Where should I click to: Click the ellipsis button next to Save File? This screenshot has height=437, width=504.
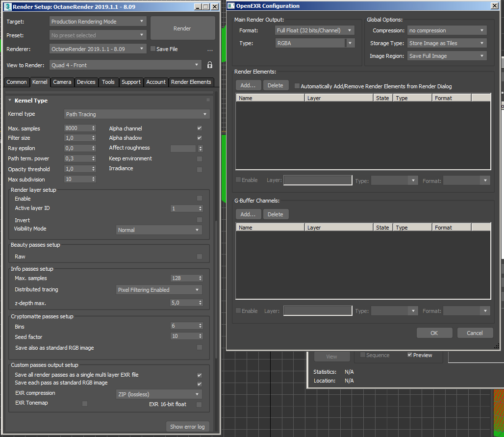click(x=210, y=50)
